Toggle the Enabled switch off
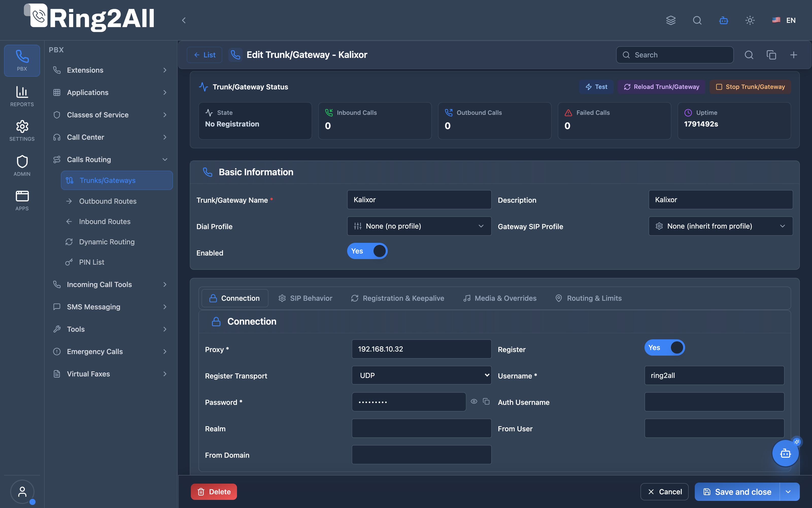The image size is (812, 508). [367, 251]
